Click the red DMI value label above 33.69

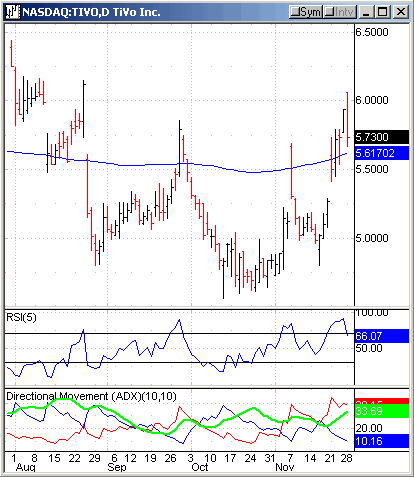click(x=382, y=401)
